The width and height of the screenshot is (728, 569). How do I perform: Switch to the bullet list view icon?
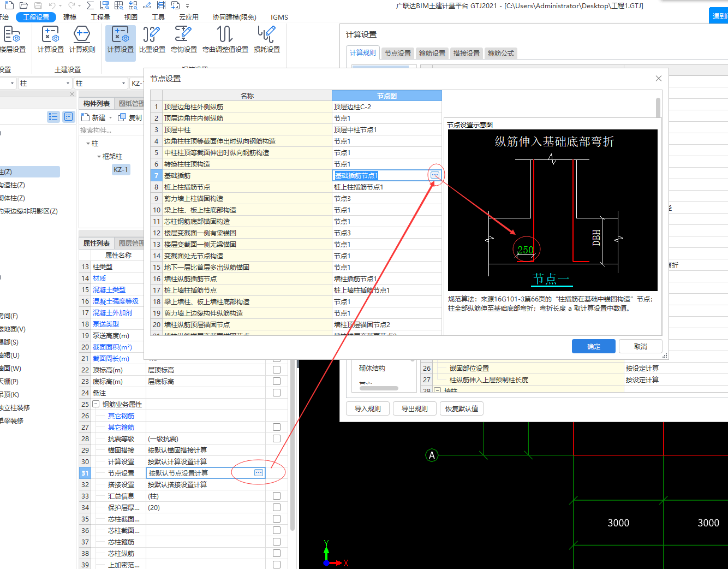pyautogui.click(x=53, y=116)
